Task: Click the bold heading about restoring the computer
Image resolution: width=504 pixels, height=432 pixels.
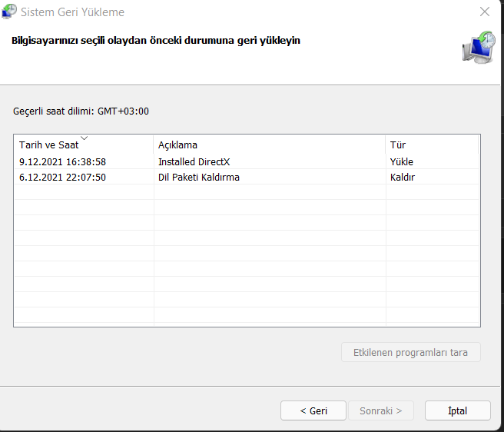Action: point(155,41)
